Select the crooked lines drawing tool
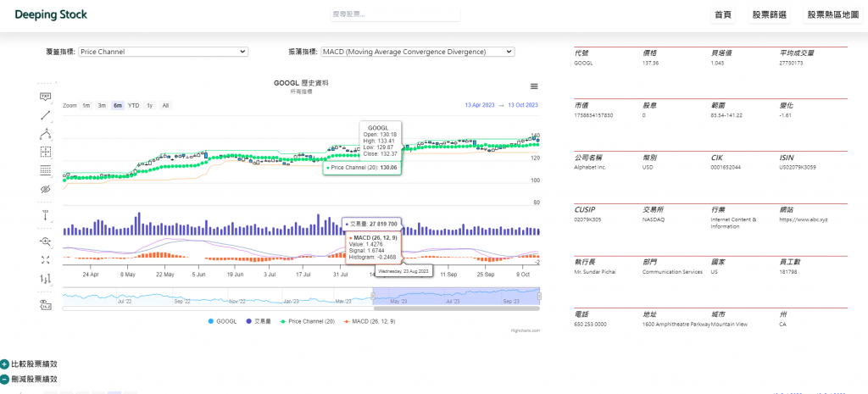 (x=46, y=133)
